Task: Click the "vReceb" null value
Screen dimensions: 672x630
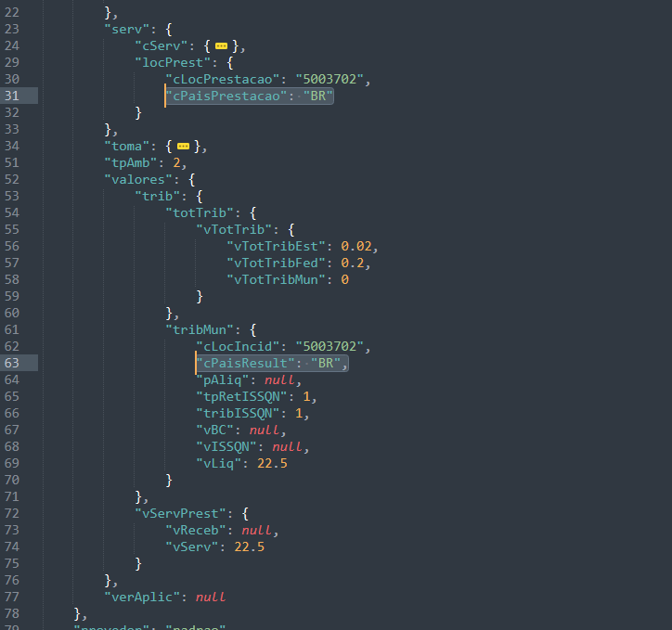Action: pos(258,530)
